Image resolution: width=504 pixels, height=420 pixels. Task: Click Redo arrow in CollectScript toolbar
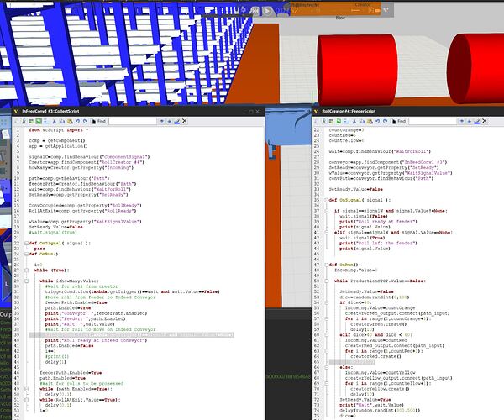pos(85,121)
